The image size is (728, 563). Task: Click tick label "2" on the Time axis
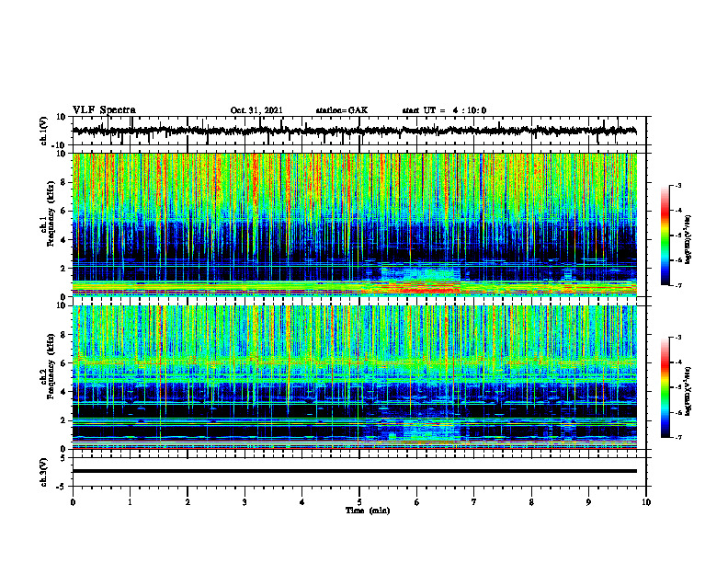(188, 502)
